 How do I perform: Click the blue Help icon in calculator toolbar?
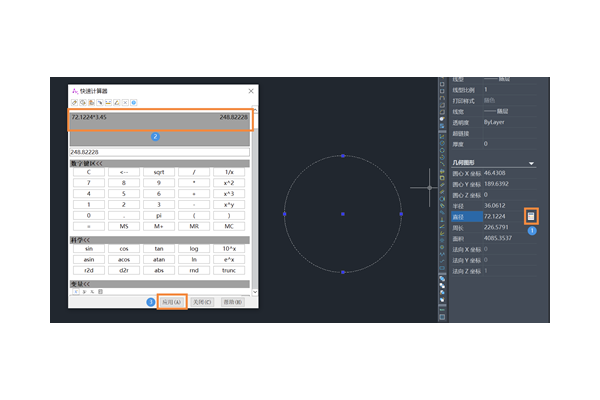(x=134, y=102)
